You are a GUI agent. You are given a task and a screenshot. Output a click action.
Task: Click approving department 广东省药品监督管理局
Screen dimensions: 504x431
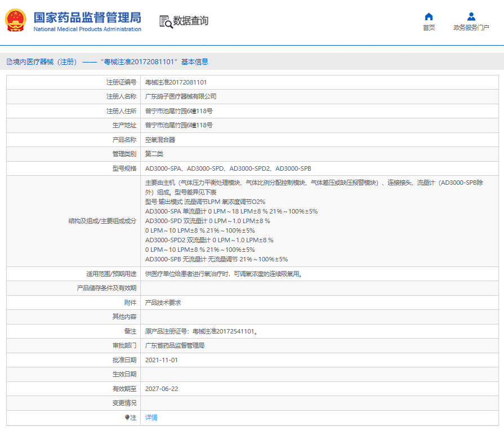pos(175,345)
